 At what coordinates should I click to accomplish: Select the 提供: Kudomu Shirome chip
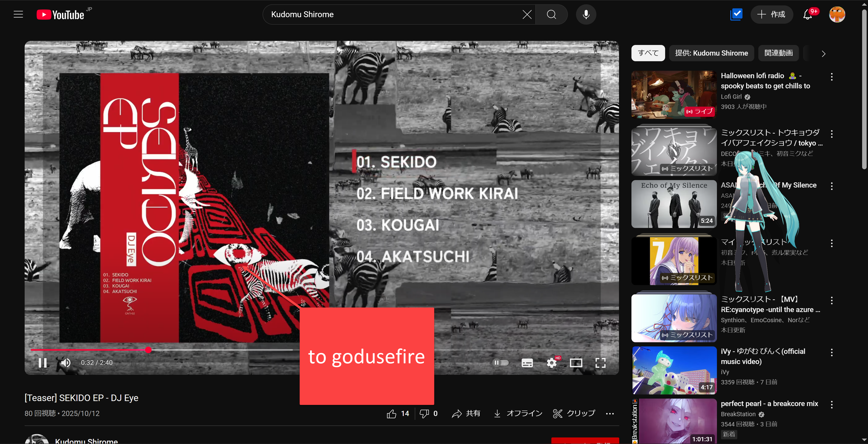(x=711, y=53)
